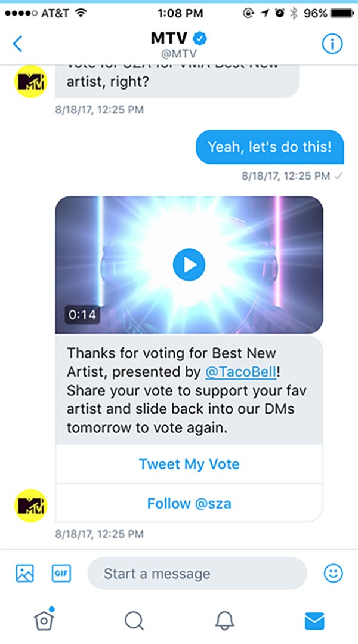Switch to the Messages envelope tab
The image size is (358, 644).
point(314,621)
